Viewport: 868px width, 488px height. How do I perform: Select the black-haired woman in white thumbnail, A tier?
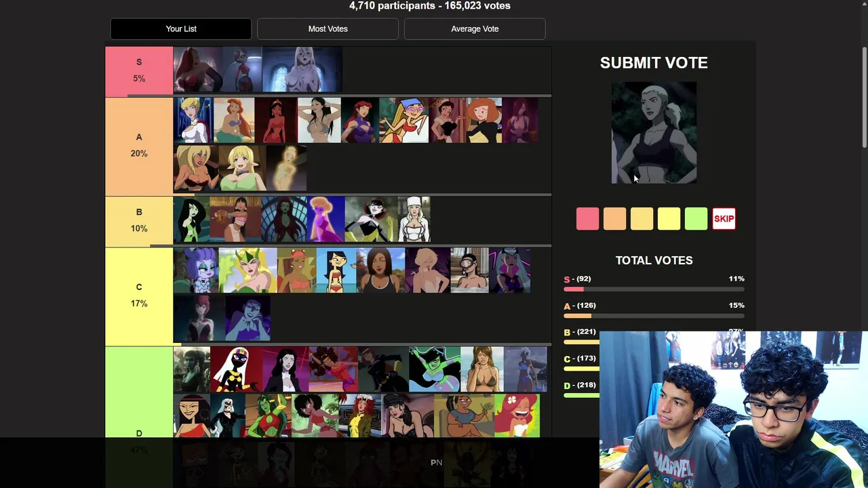319,120
